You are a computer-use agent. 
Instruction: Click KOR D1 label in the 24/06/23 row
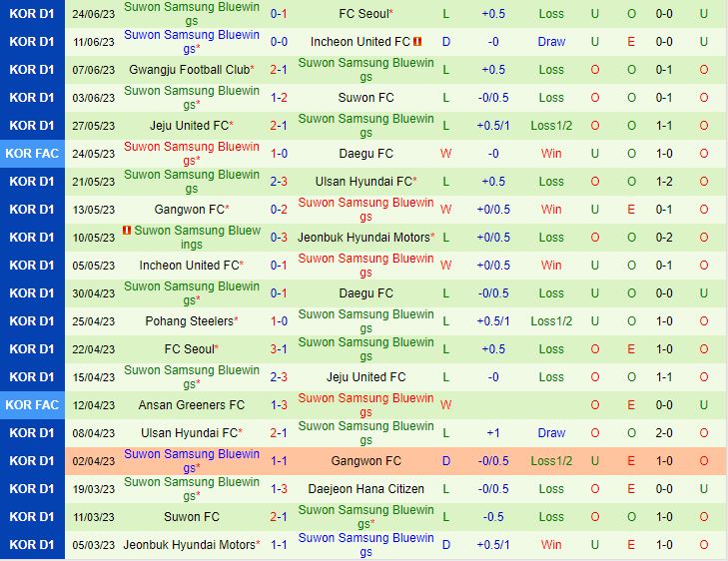[32, 14]
